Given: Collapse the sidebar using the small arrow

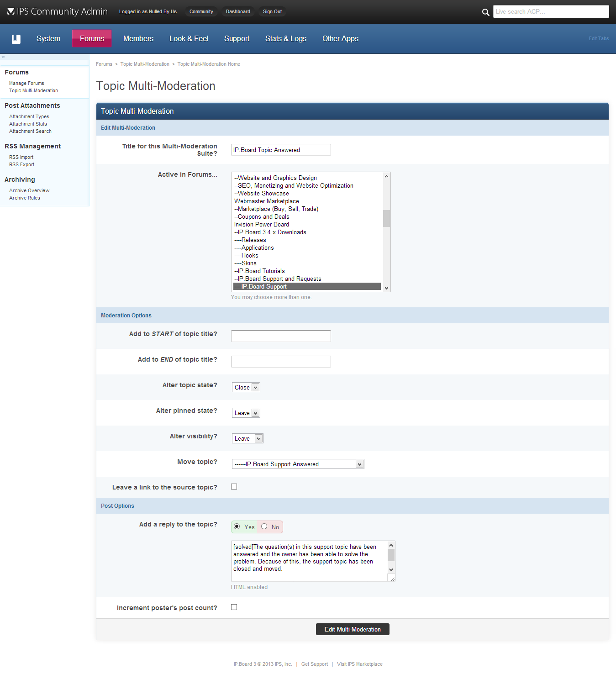Looking at the screenshot, I should click(3, 57).
